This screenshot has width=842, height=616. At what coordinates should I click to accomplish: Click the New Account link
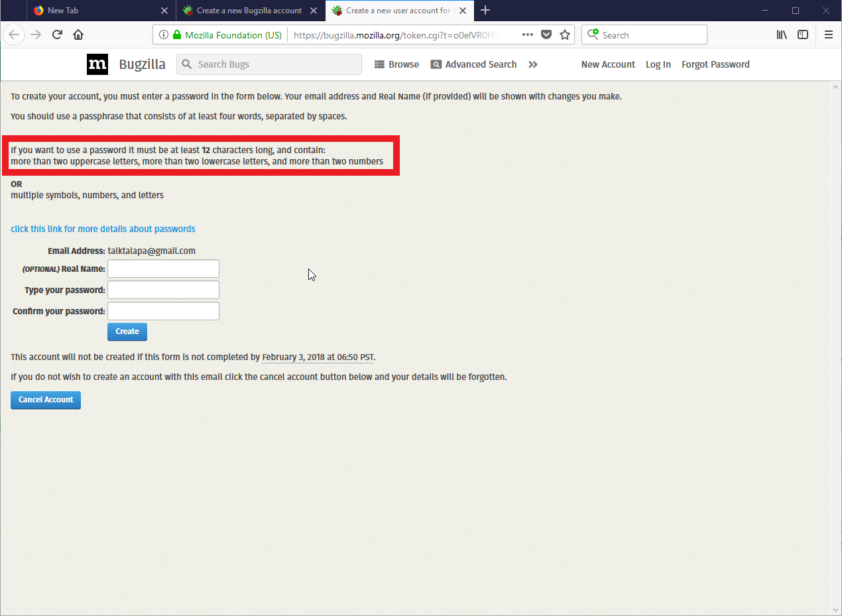608,64
